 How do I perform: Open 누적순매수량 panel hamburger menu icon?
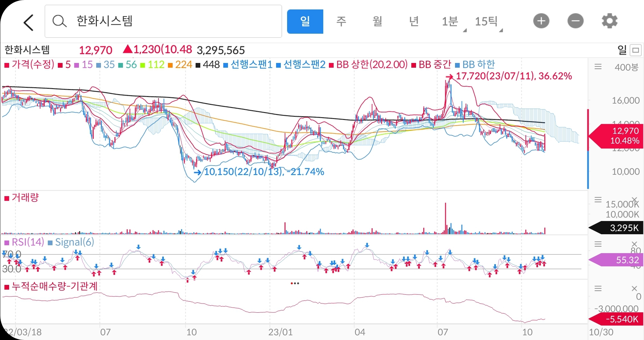point(598,288)
